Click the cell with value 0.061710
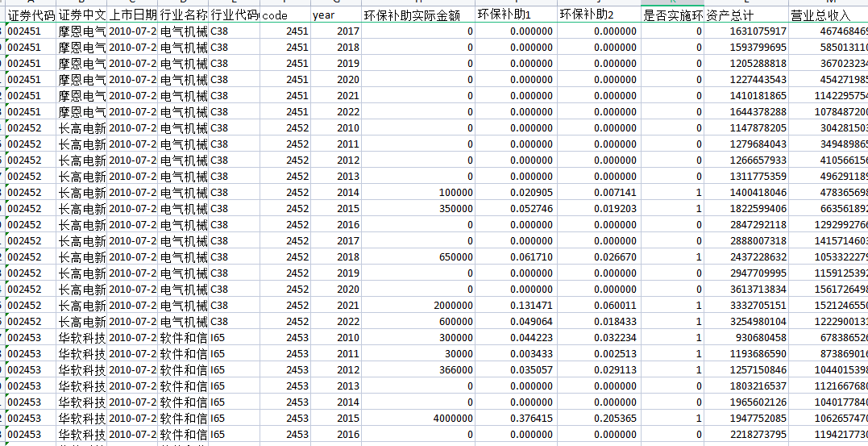 pyautogui.click(x=517, y=256)
